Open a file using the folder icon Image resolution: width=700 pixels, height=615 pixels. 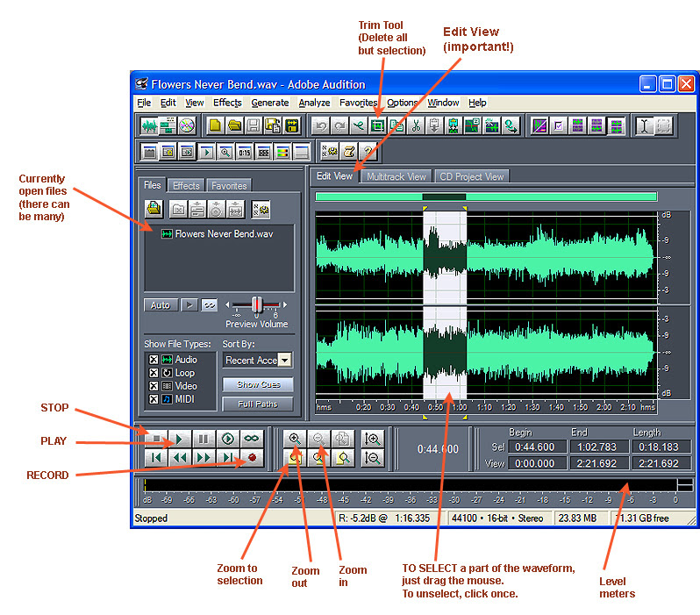click(x=234, y=126)
